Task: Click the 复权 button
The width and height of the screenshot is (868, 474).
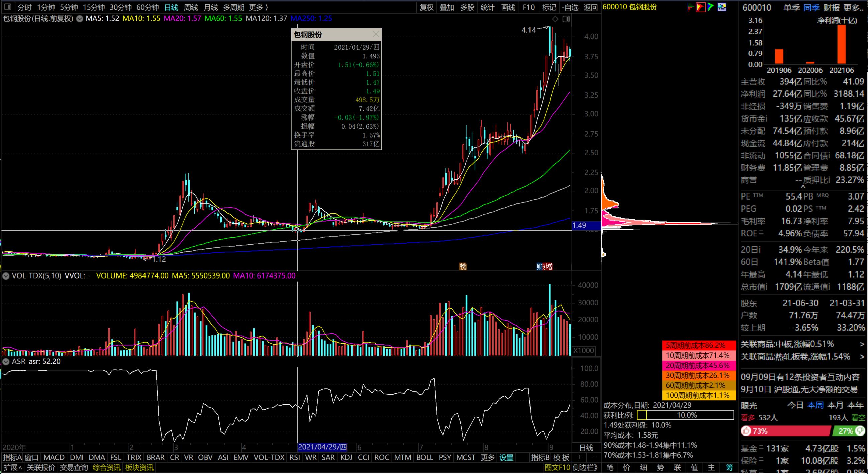Action: 426,7
